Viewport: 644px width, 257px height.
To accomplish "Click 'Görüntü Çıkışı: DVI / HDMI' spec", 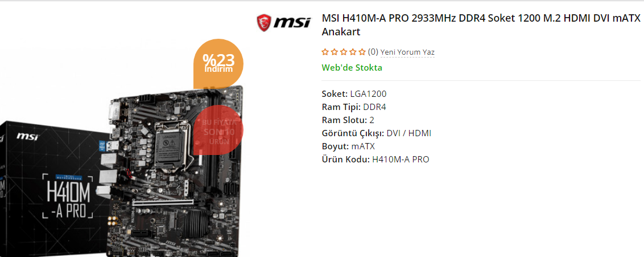I will (x=376, y=133).
